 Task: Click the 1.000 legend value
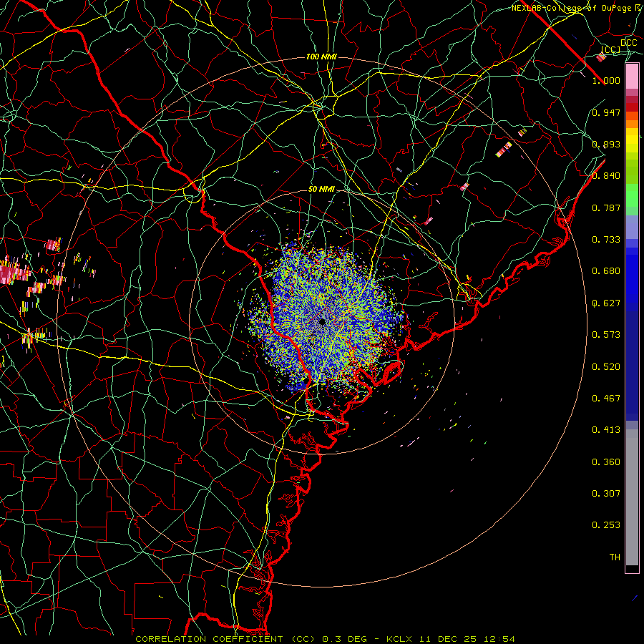point(606,80)
